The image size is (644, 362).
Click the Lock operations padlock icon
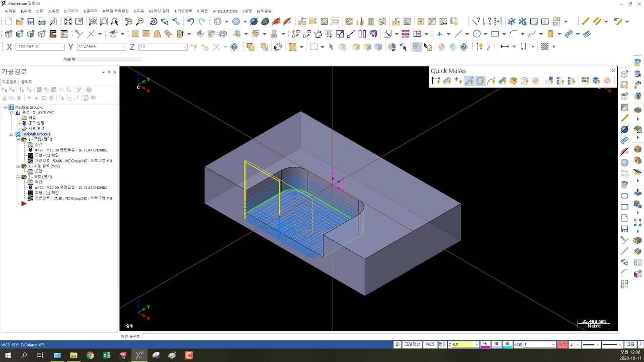(5, 98)
